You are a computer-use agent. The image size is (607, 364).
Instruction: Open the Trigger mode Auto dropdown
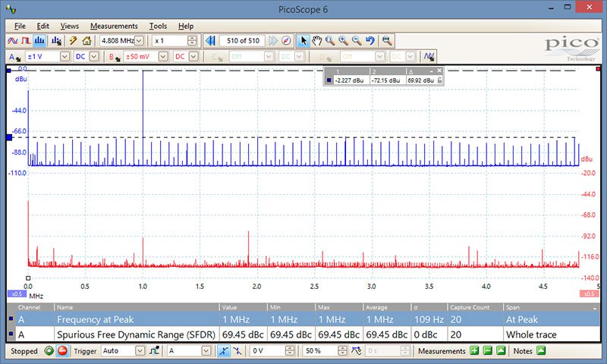coord(140,351)
